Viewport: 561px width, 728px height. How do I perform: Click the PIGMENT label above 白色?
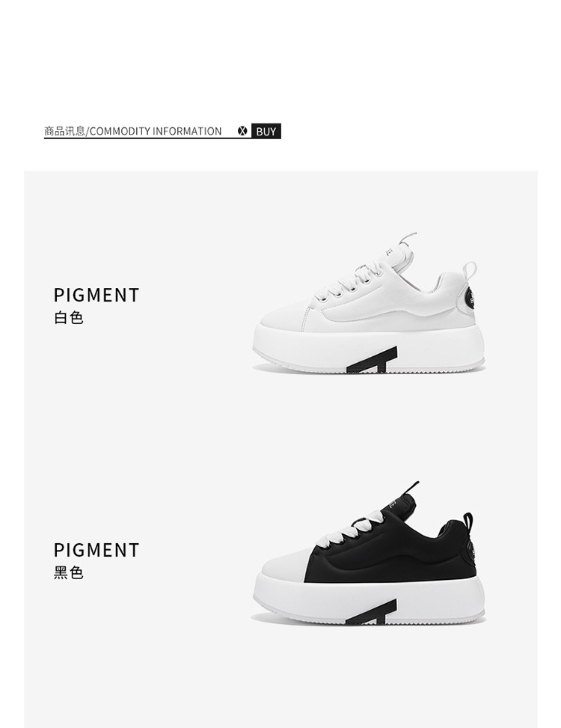pyautogui.click(x=96, y=295)
